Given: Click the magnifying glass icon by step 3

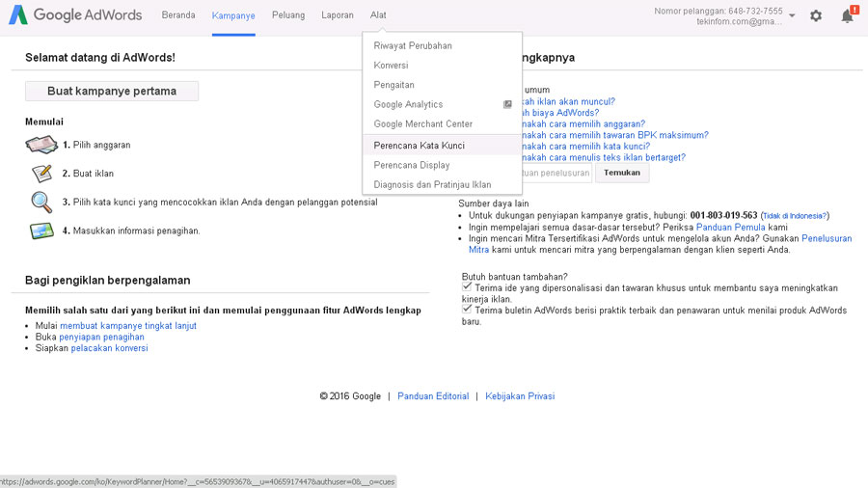Looking at the screenshot, I should click(x=41, y=202).
